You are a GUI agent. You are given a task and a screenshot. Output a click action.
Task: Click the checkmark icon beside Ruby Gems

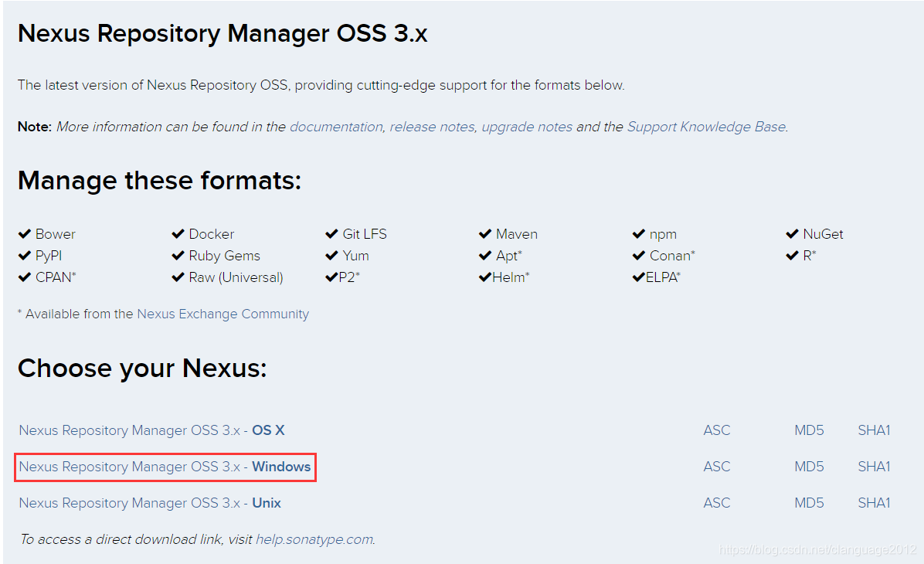tap(178, 255)
